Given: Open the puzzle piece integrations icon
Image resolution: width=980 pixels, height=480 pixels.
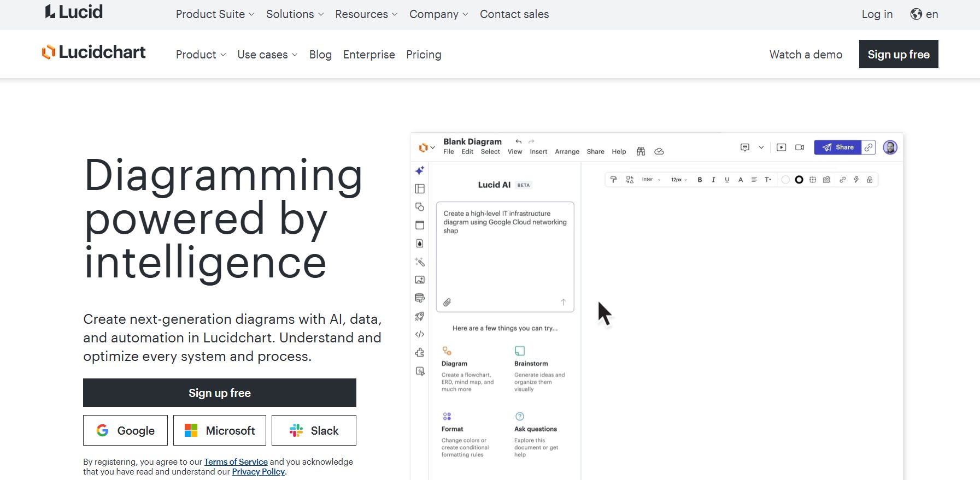Looking at the screenshot, I should pos(420,353).
